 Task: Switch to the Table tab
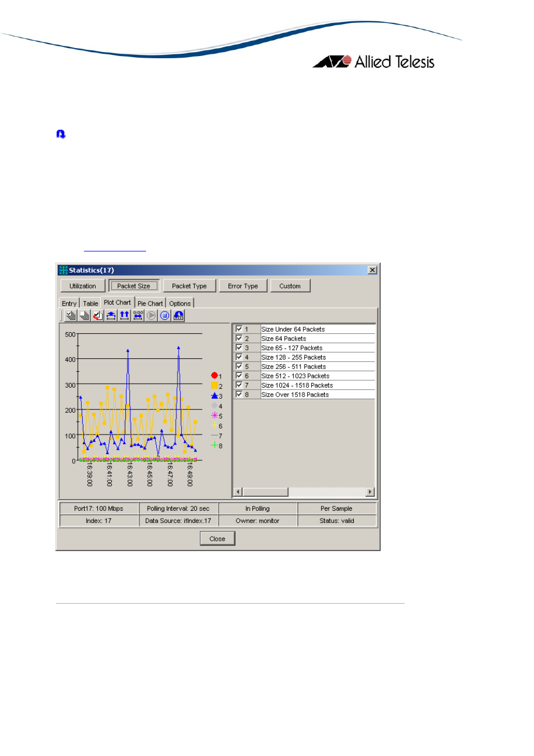(x=91, y=304)
